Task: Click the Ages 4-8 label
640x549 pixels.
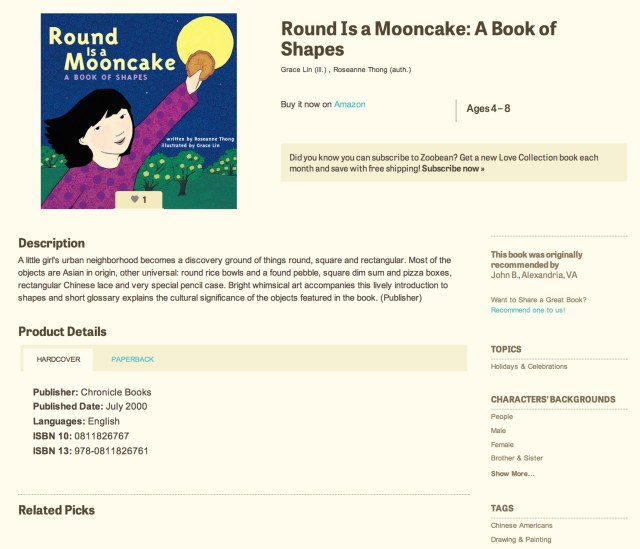Action: pos(488,108)
